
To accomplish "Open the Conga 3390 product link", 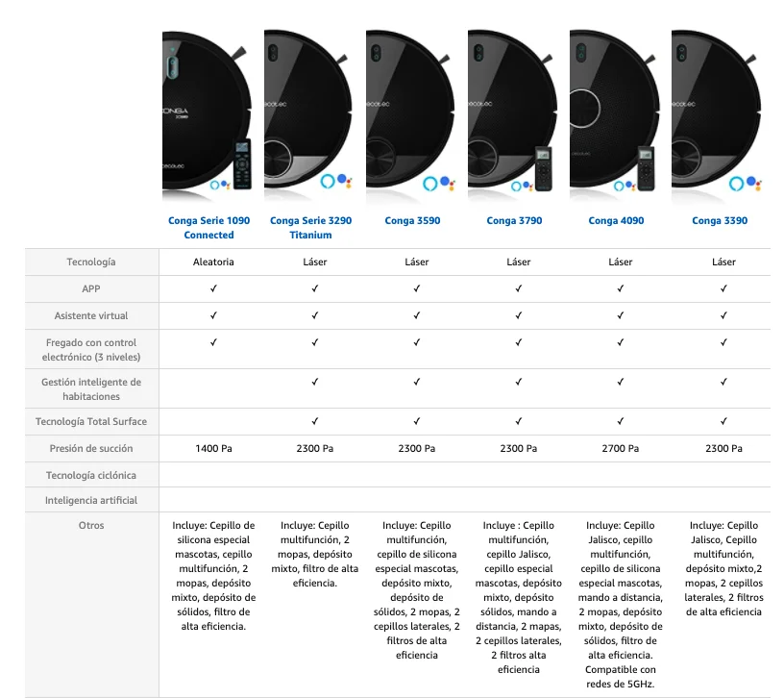I will coord(720,221).
